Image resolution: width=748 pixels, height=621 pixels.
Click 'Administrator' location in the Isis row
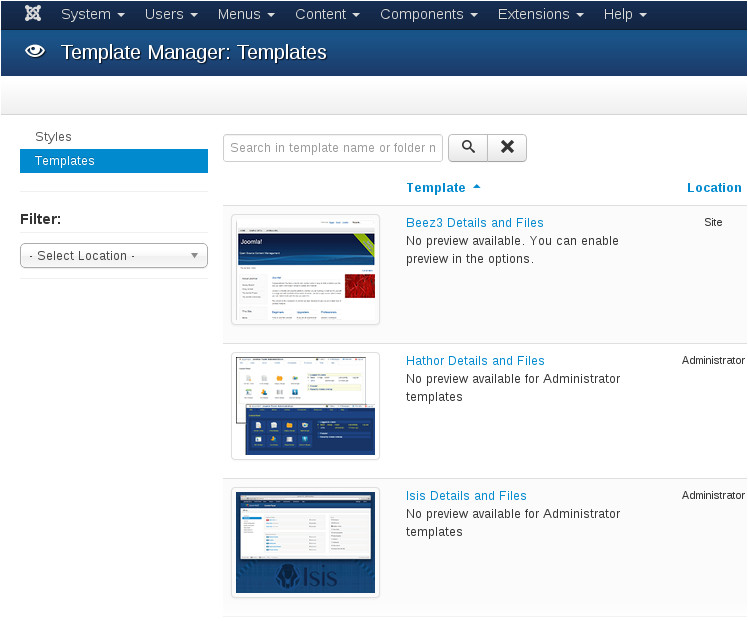713,495
